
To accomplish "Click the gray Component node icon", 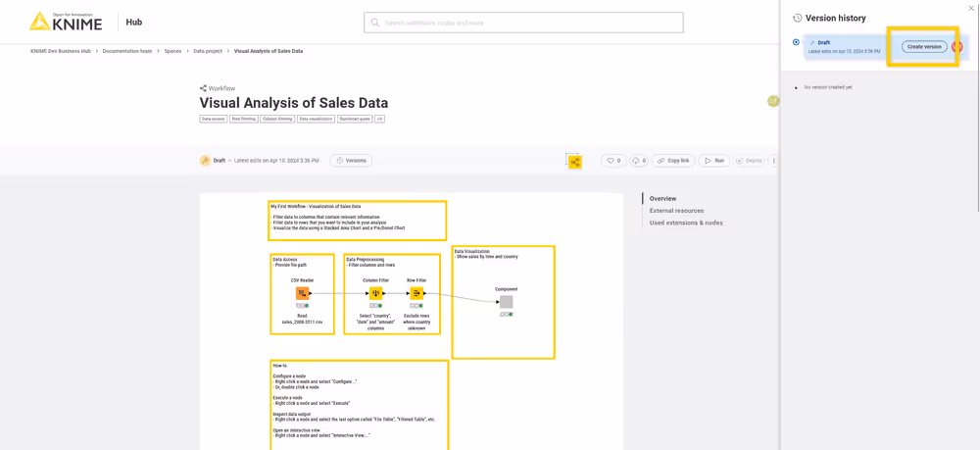I will pos(506,302).
